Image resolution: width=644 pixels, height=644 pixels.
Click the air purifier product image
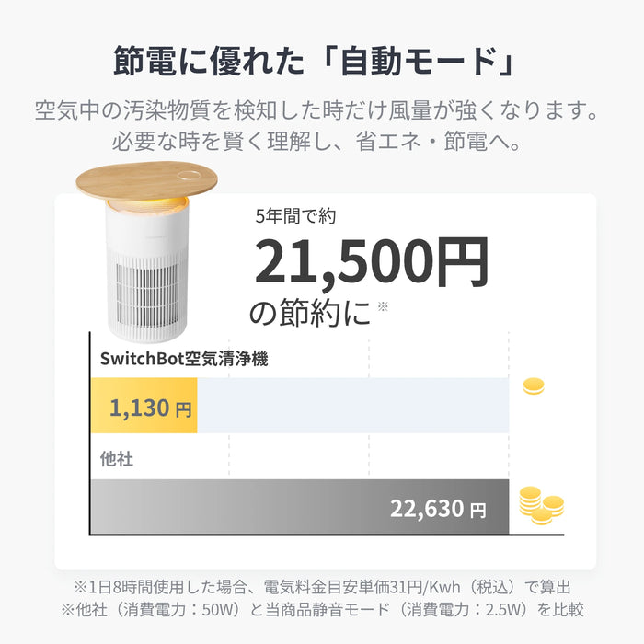pos(149,248)
